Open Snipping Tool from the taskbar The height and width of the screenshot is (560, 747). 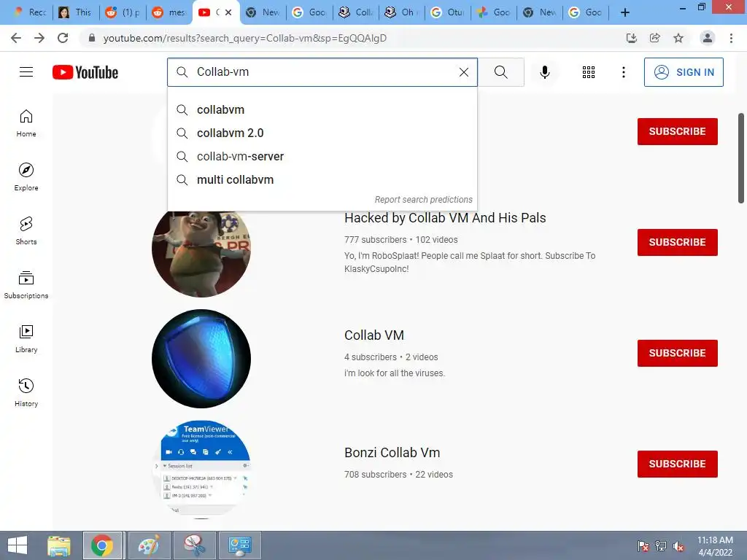tap(194, 545)
